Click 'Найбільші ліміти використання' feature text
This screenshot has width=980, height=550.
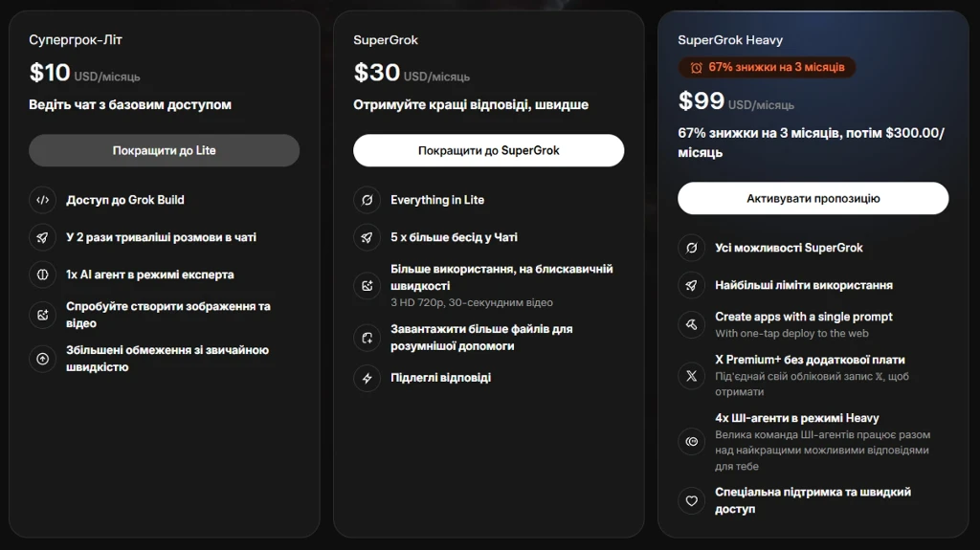point(804,285)
